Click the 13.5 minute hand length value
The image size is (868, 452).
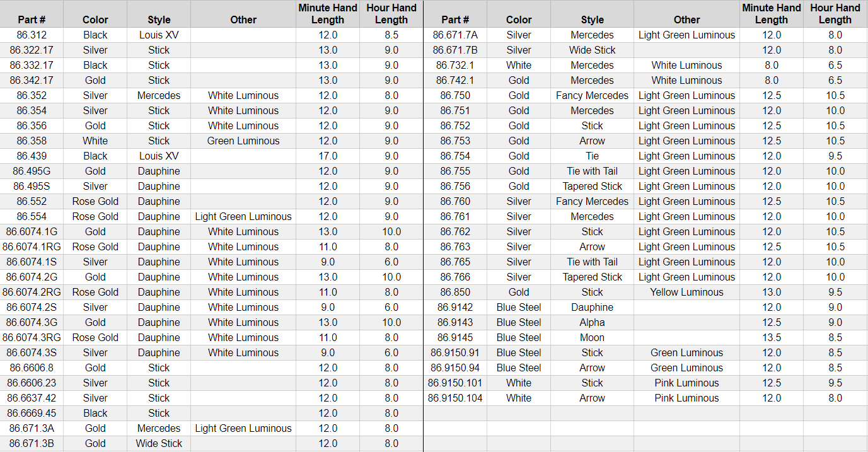tap(771, 338)
